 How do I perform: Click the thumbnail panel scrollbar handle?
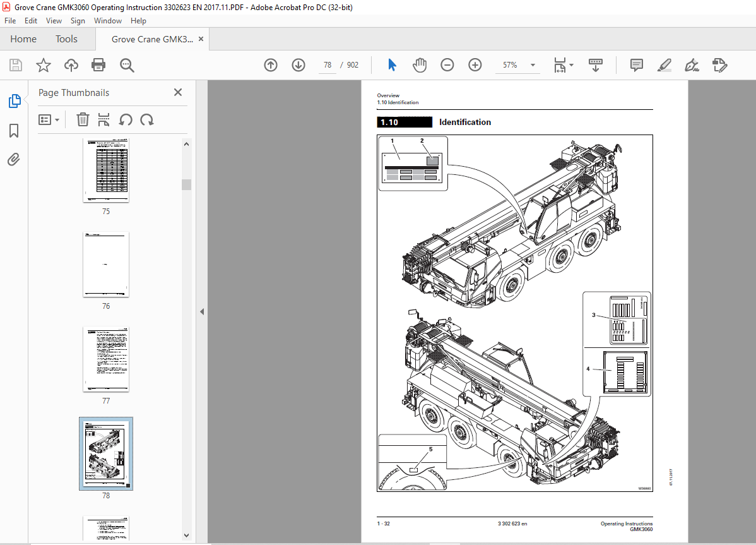tap(187, 185)
